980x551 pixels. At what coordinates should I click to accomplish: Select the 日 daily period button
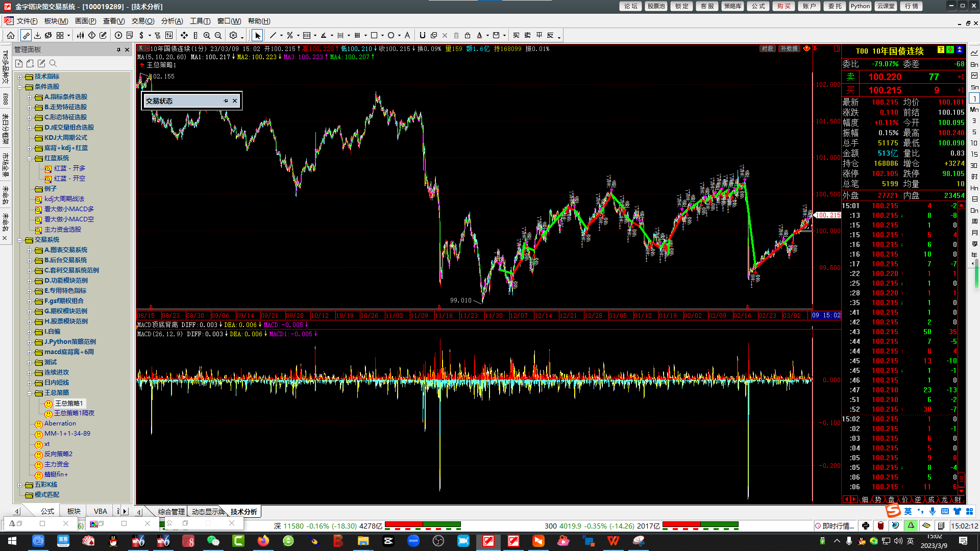pyautogui.click(x=974, y=199)
